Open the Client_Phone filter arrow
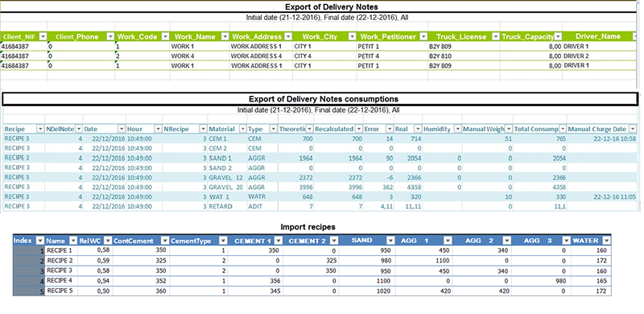Screen dimensions: 644x314 point(110,36)
